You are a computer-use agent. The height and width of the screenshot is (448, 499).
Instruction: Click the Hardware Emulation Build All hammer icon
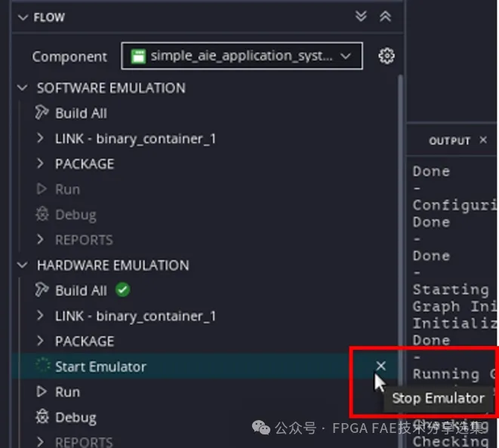click(x=42, y=290)
